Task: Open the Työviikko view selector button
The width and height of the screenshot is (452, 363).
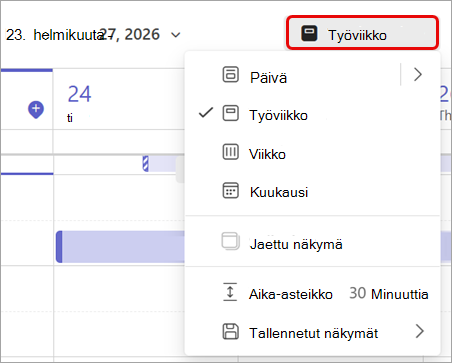Action: point(362,33)
